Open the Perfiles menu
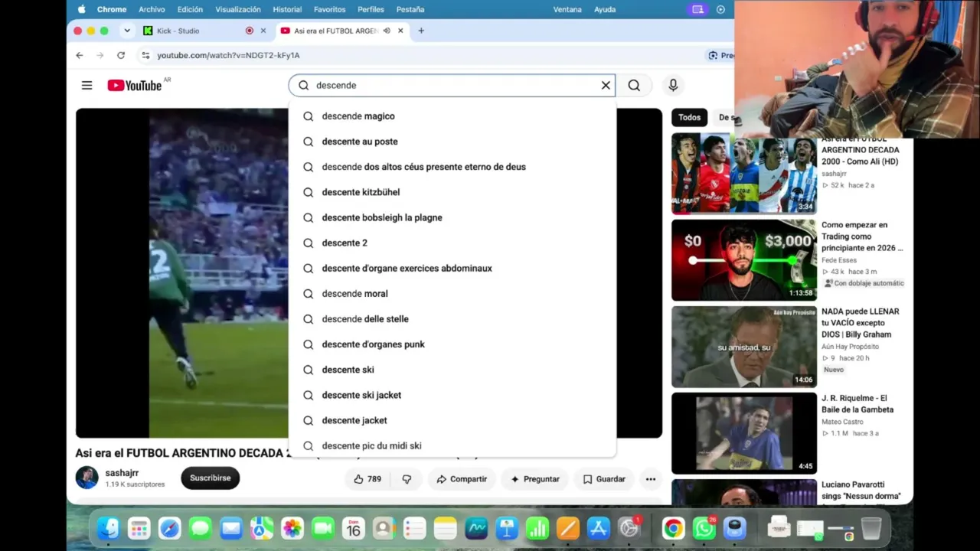 371,9
